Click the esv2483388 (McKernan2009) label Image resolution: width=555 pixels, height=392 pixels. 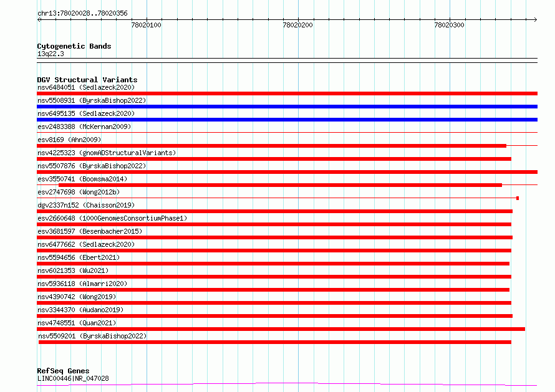pyautogui.click(x=84, y=127)
